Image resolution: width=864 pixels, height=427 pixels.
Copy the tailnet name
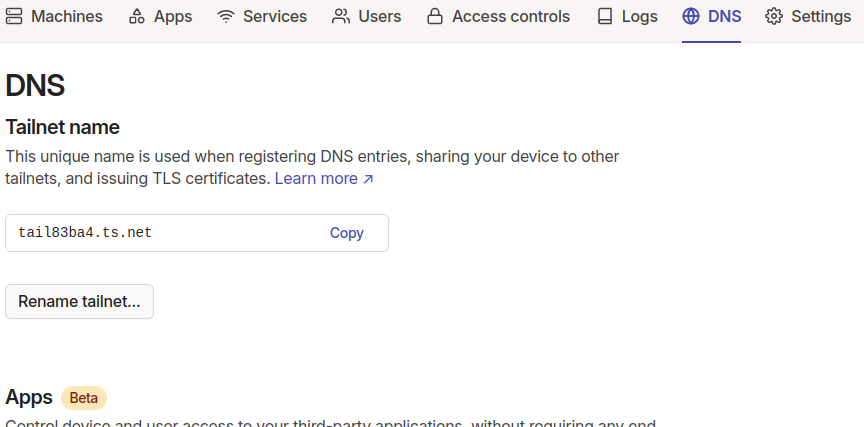[347, 233]
